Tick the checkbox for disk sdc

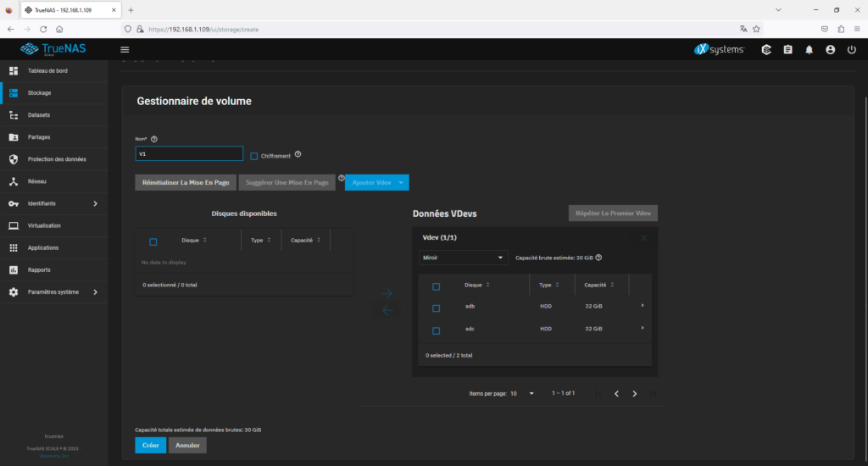point(437,330)
